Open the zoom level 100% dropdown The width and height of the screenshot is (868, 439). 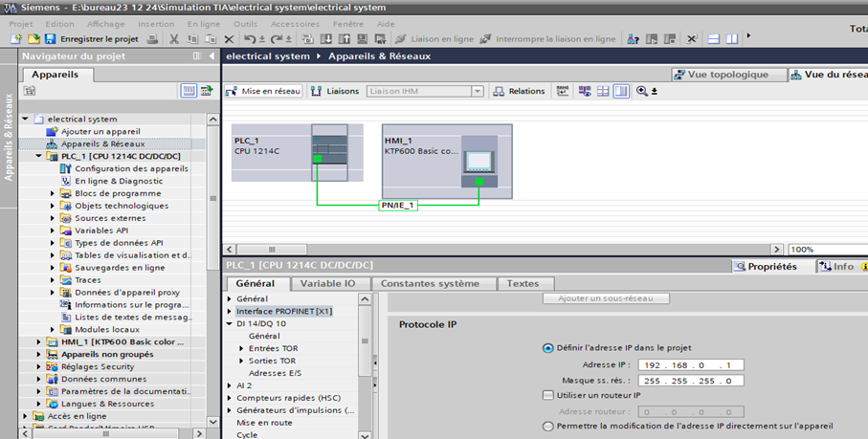click(828, 250)
